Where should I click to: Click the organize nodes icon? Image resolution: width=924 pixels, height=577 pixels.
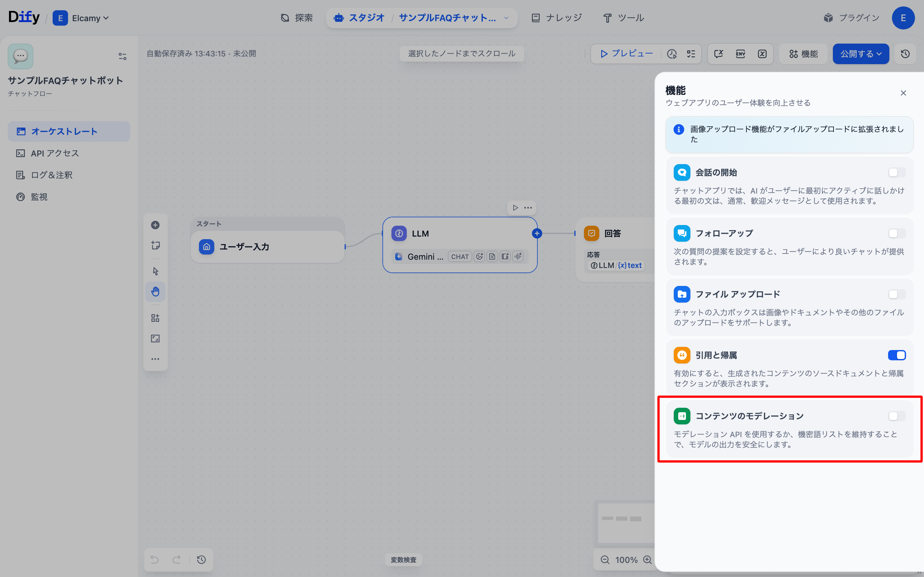pos(155,318)
